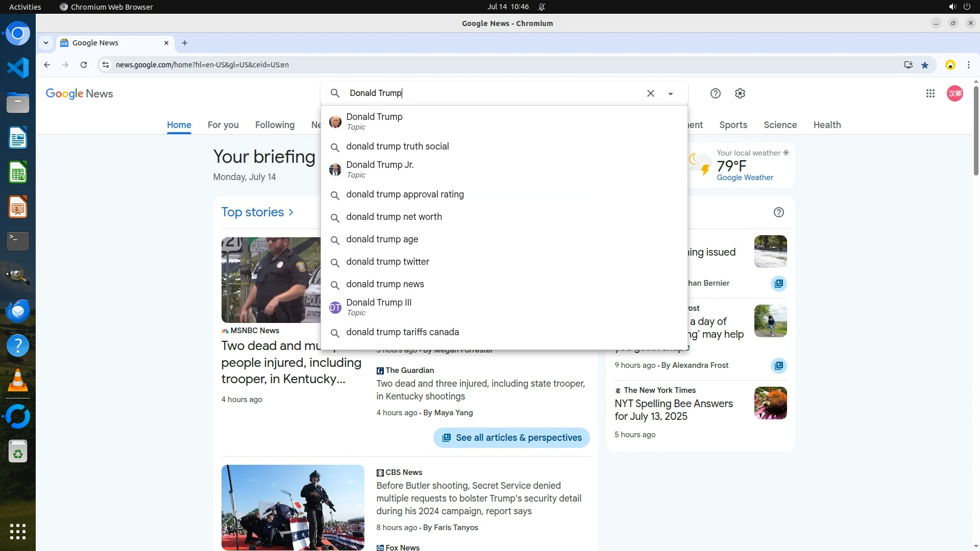Click full coverage icon beside Alexandra Frost article
The width and height of the screenshot is (980, 551).
click(x=778, y=365)
